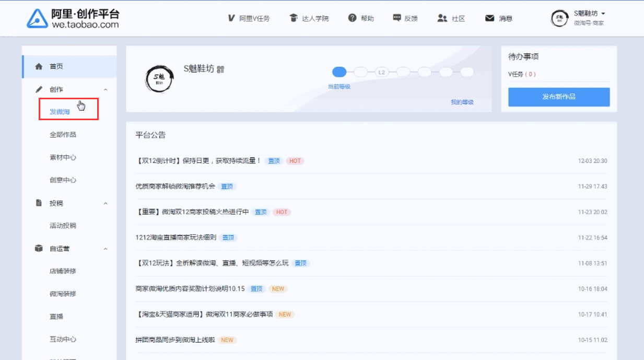Screen dimensions: 644x360
Task: Open announcement 【双12倒计时】保持日更，获取持续流量！
Action: point(198,161)
